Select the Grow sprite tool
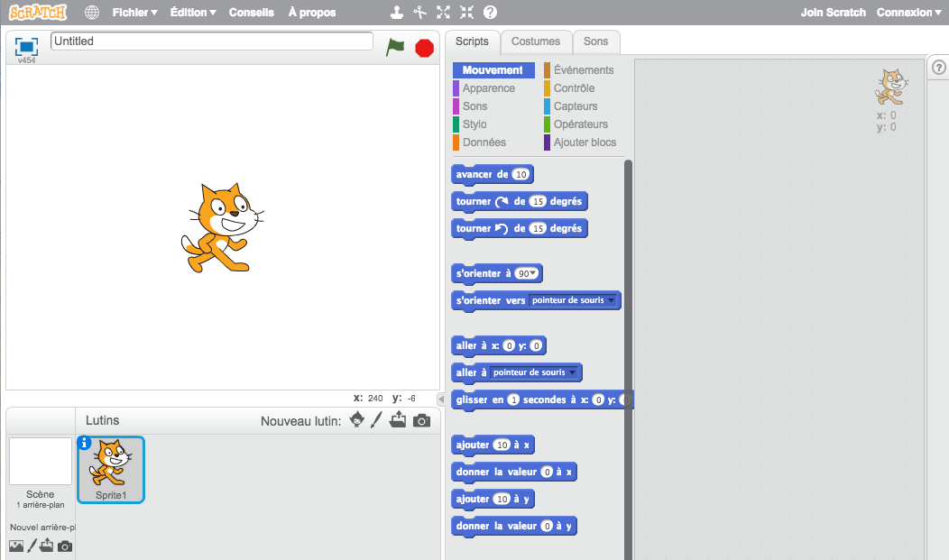This screenshot has width=949, height=560. pyautogui.click(x=444, y=12)
